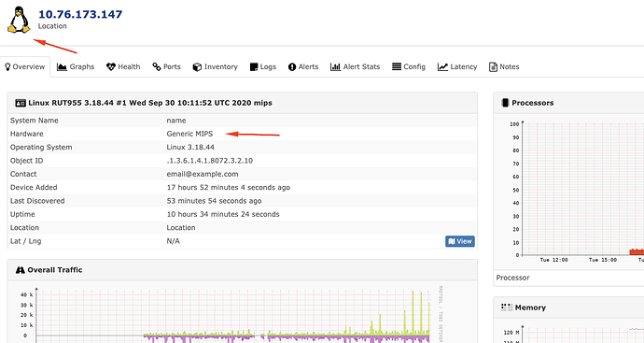Click the Alert Stats bar-chart icon
This screenshot has width=644, height=343.
click(336, 67)
